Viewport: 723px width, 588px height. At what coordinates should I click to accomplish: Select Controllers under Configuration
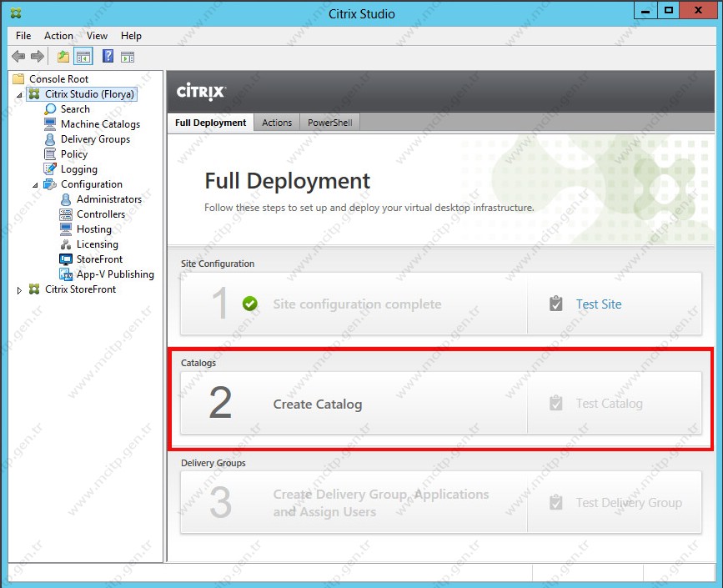(x=101, y=214)
